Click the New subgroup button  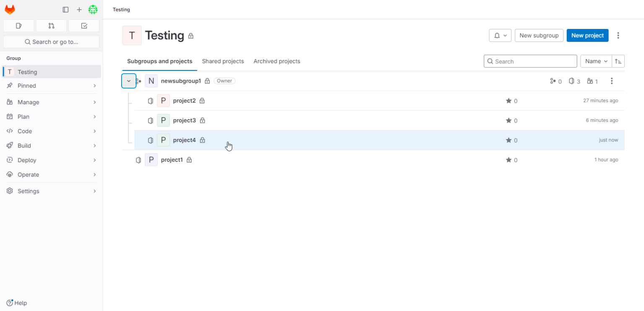pyautogui.click(x=539, y=35)
